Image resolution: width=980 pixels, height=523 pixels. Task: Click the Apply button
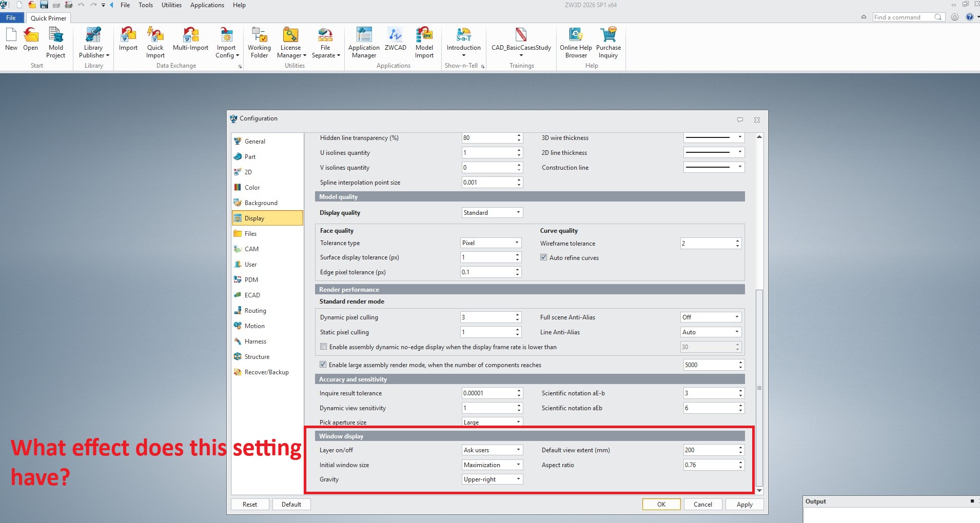[744, 504]
